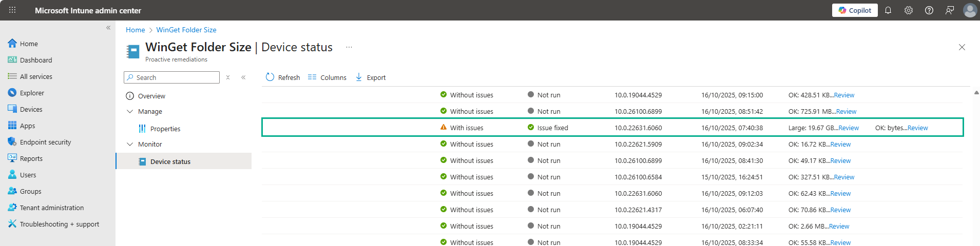Collapse the Manage section

click(130, 111)
